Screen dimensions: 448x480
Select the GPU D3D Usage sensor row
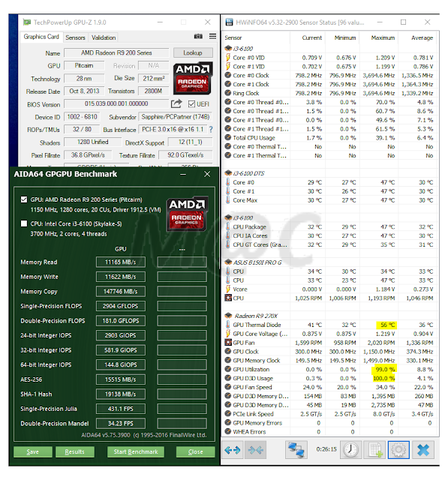point(329,378)
